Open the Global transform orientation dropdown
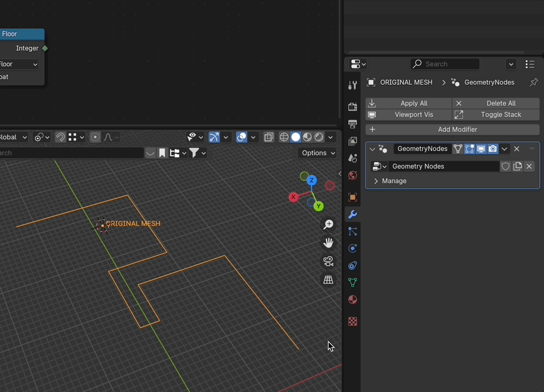Screen dimensions: 544x392 coord(13,137)
